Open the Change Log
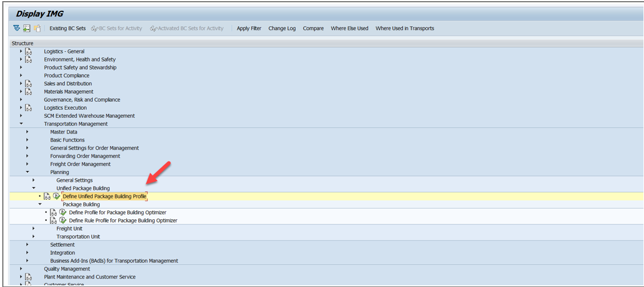 (282, 28)
